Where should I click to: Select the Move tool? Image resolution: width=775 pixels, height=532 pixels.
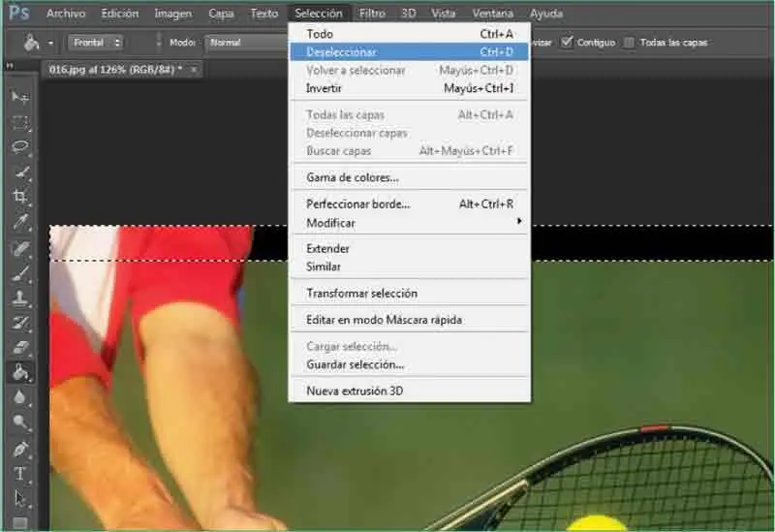[19, 97]
